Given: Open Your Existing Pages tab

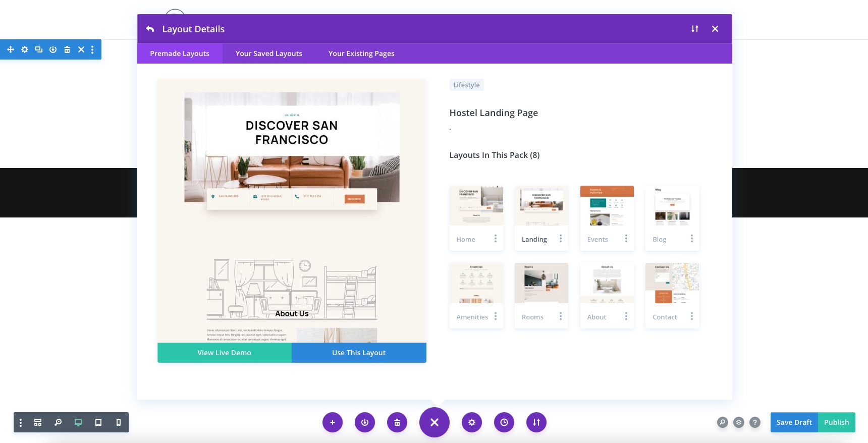Looking at the screenshot, I should (361, 53).
